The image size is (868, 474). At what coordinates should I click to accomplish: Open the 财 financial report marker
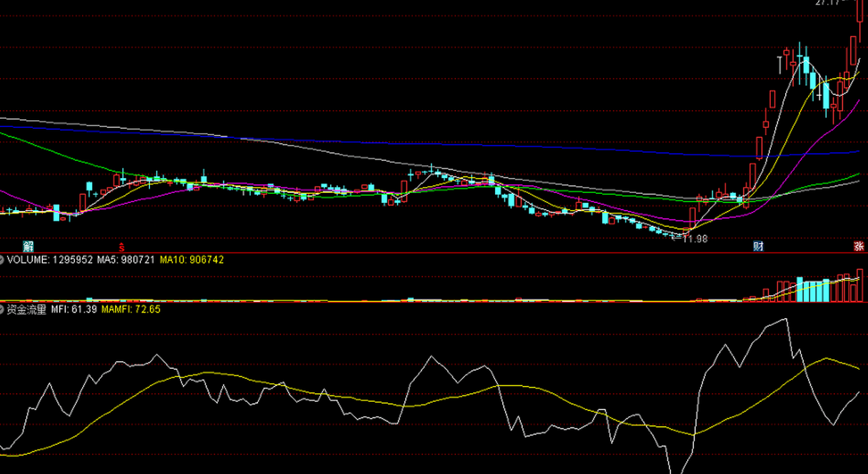coord(758,246)
